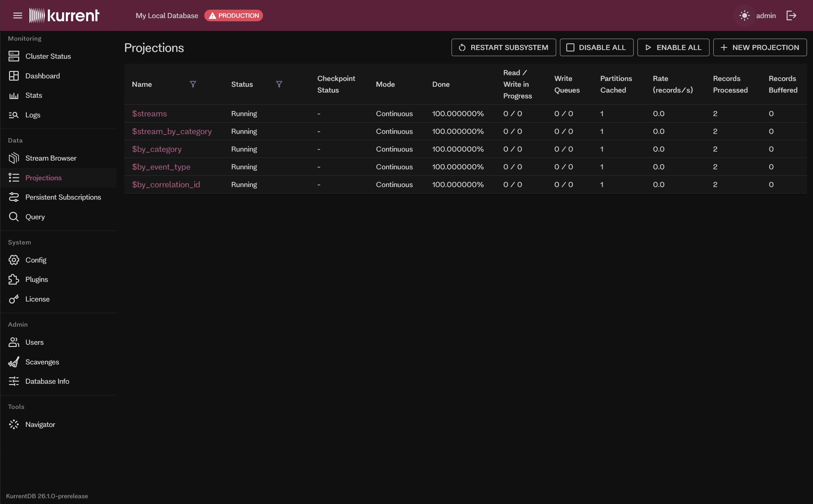Viewport: 813px width, 504px height.
Task: Click the Records Buffered column header
Action: tap(783, 84)
